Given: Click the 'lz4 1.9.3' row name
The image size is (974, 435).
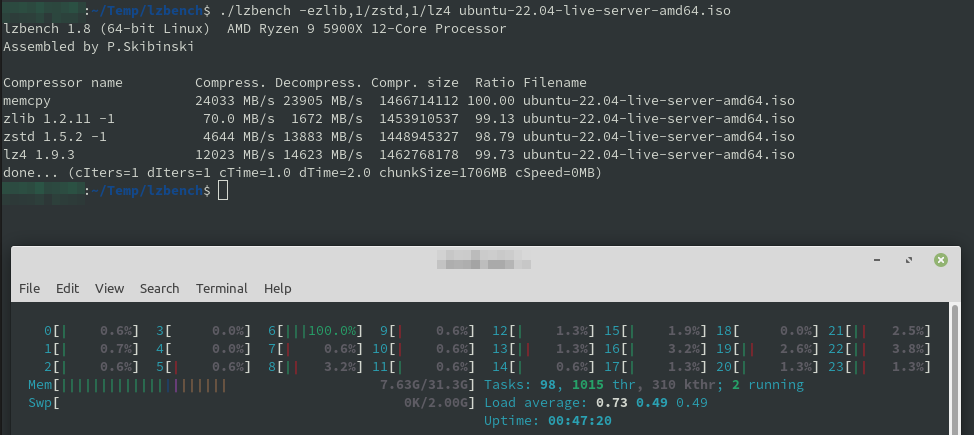Looking at the screenshot, I should (39, 154).
